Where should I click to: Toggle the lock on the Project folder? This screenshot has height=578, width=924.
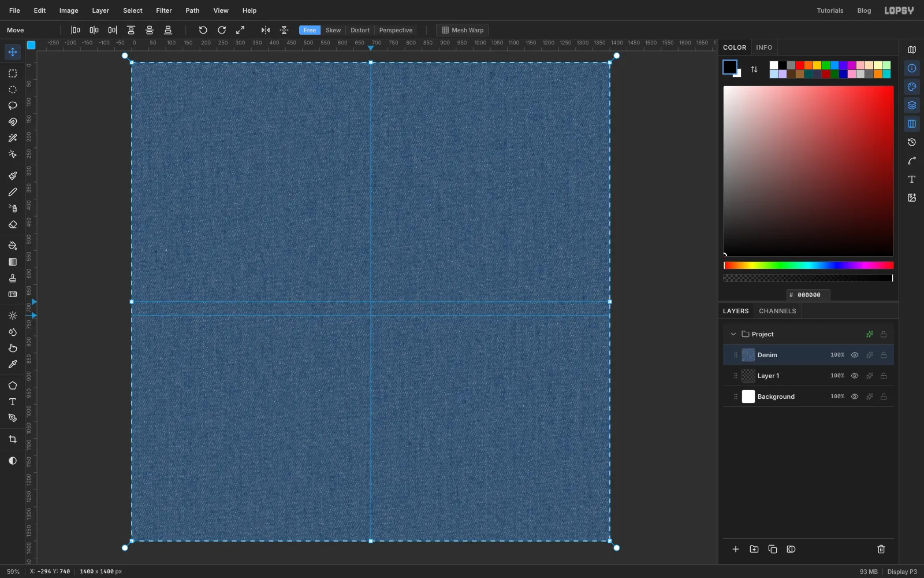[x=884, y=334]
